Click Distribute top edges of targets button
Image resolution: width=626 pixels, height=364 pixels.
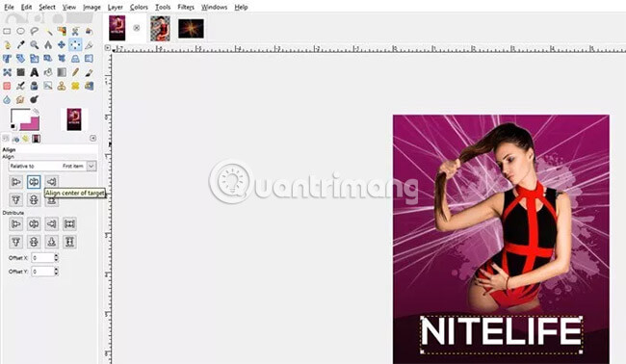(16, 242)
